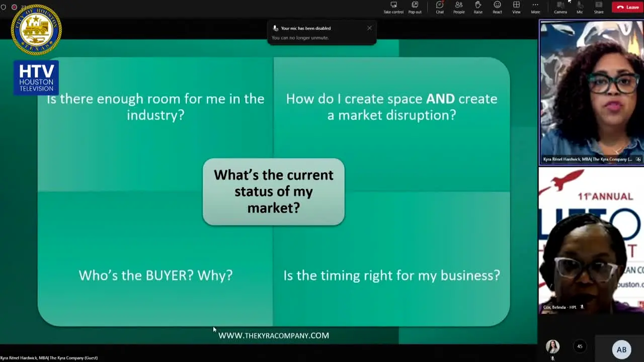Select Belinda Cox's video tile

click(x=591, y=241)
